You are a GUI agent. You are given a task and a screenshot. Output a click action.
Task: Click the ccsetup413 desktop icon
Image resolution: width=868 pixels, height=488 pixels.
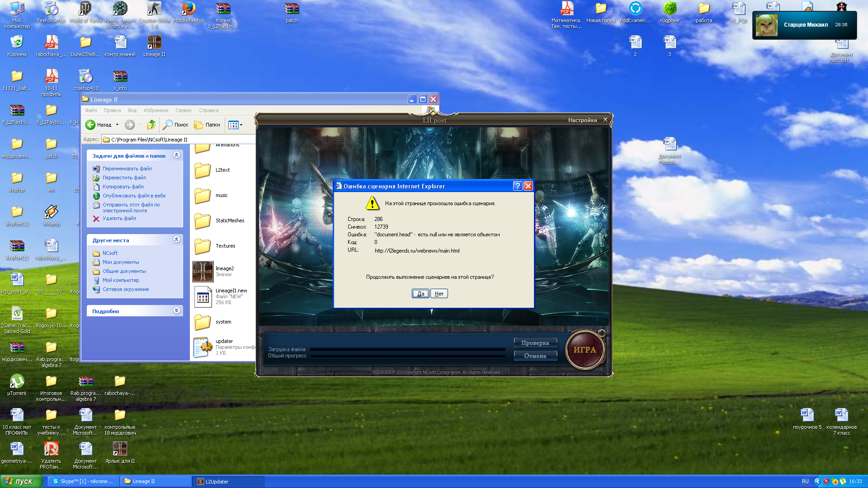point(85,80)
